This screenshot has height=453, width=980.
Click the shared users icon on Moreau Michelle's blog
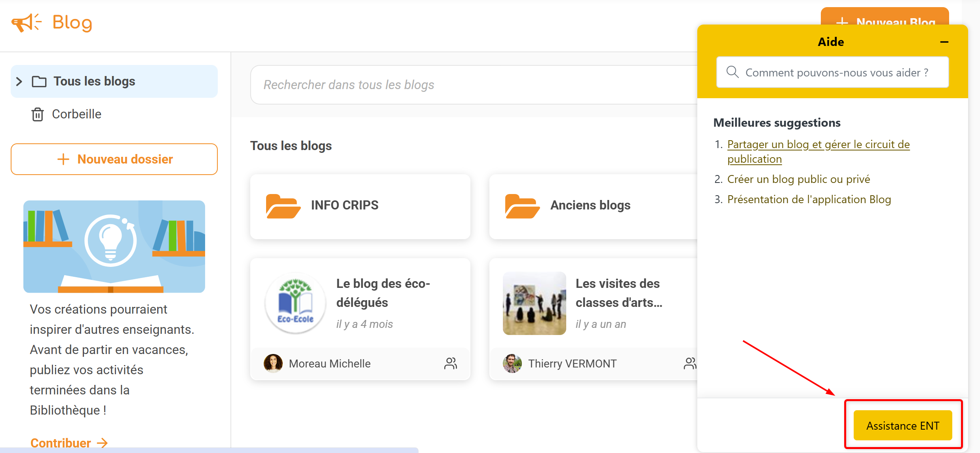(x=451, y=364)
